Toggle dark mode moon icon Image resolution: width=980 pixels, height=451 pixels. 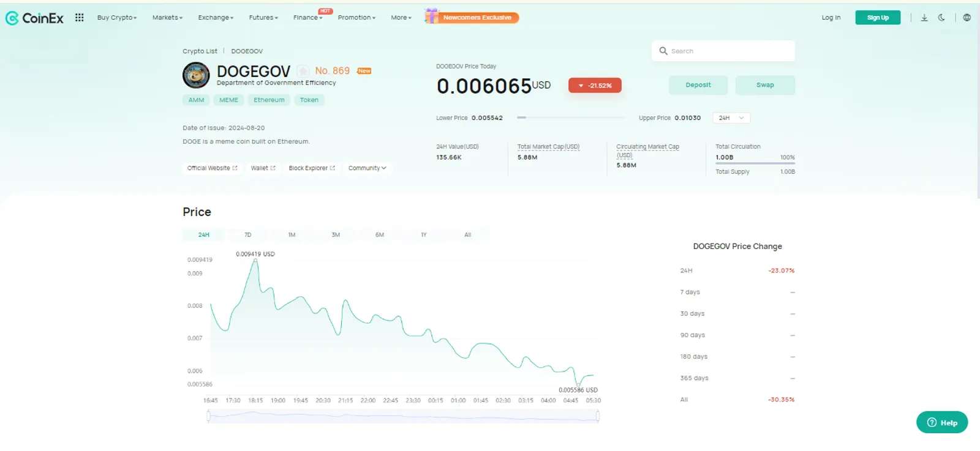941,18
